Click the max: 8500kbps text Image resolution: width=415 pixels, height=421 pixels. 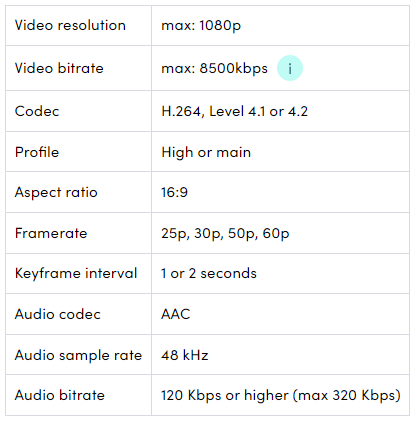(214, 68)
